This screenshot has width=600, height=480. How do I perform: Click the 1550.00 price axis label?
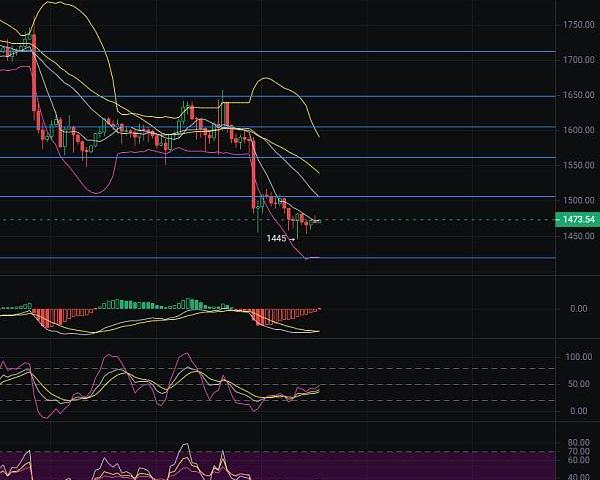(x=578, y=165)
